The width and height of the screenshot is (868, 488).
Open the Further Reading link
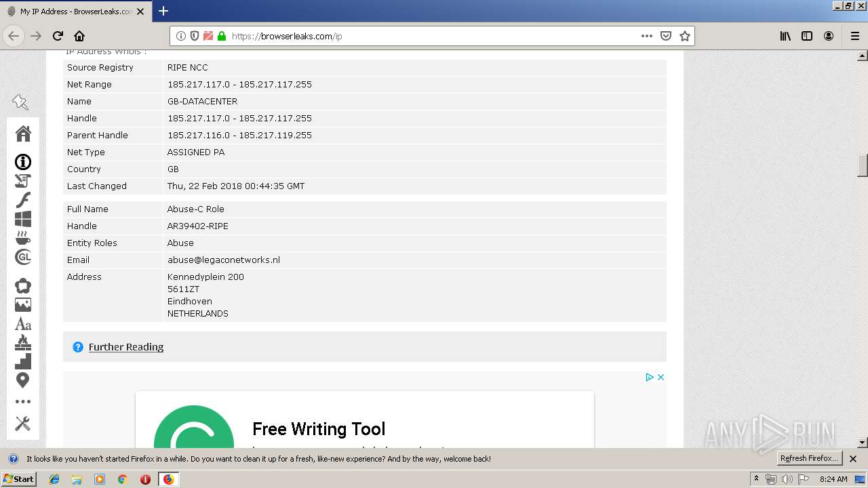pyautogui.click(x=126, y=347)
